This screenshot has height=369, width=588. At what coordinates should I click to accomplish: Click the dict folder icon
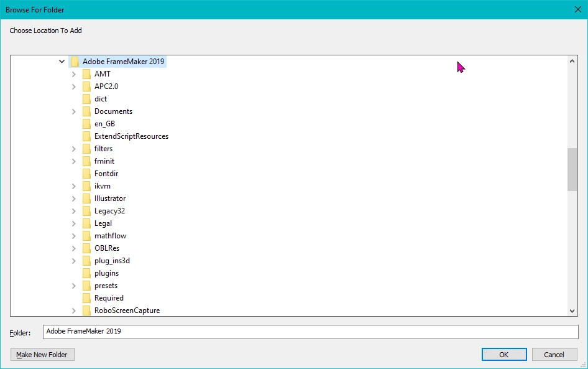tap(86, 99)
